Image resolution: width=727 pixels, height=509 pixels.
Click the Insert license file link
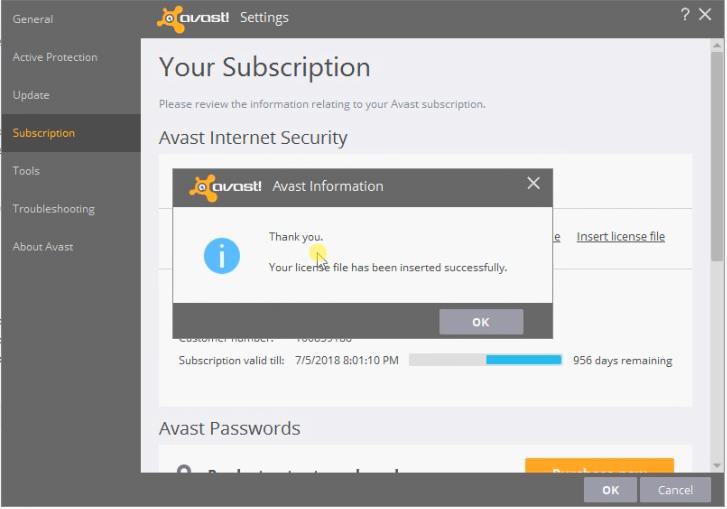click(620, 237)
